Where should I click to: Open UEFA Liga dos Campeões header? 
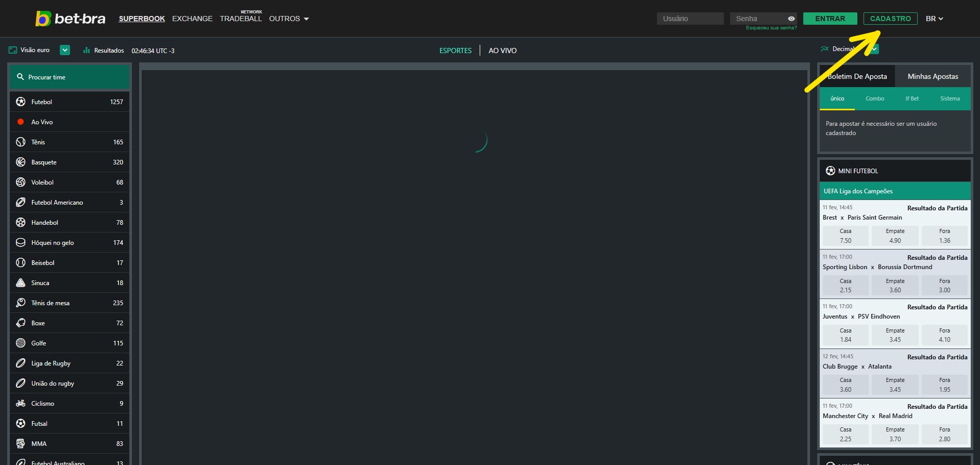pyautogui.click(x=895, y=191)
